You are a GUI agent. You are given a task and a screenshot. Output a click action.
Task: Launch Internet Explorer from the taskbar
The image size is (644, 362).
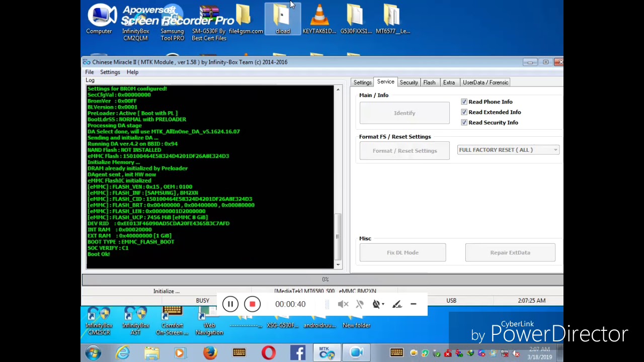click(x=123, y=353)
